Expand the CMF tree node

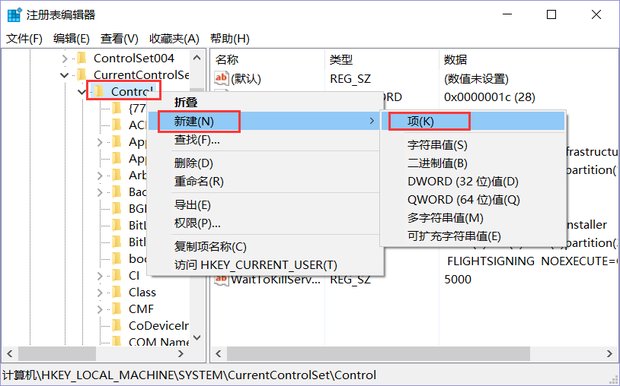coord(100,309)
